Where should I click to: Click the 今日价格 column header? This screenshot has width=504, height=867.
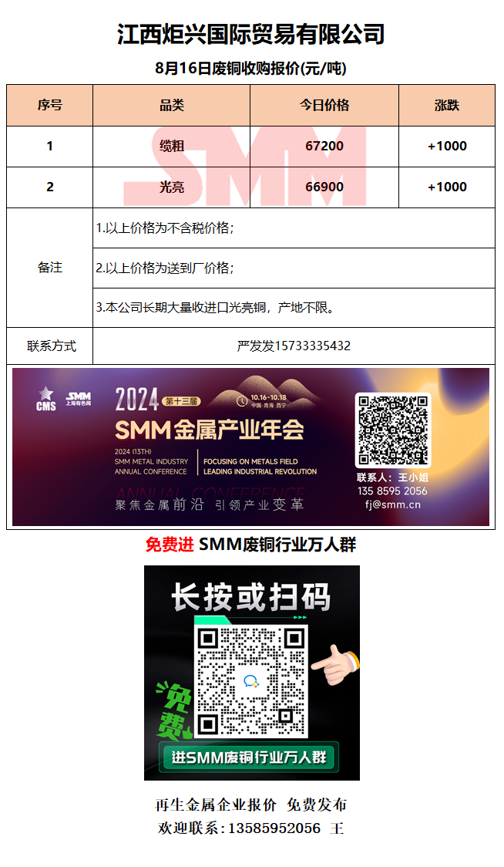[324, 105]
